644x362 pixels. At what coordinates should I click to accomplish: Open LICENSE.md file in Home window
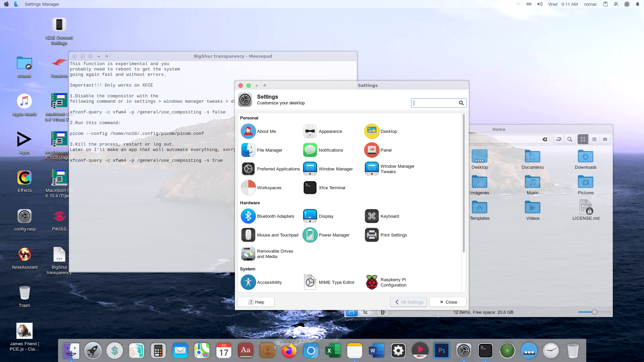(586, 211)
